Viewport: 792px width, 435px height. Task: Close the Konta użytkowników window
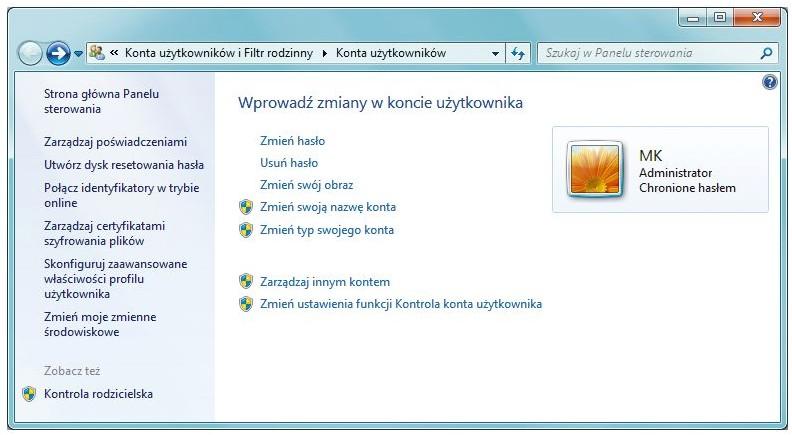coord(757,18)
